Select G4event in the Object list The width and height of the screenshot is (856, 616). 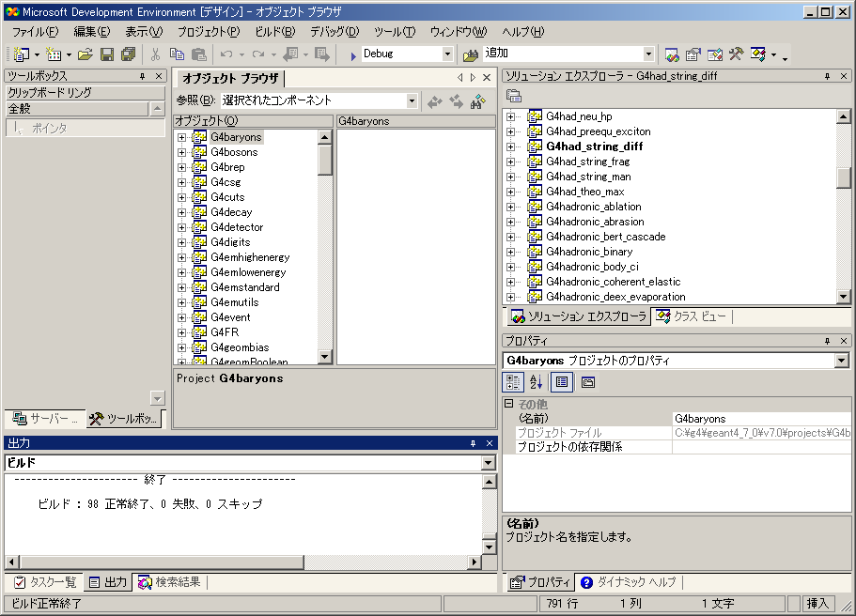click(230, 317)
